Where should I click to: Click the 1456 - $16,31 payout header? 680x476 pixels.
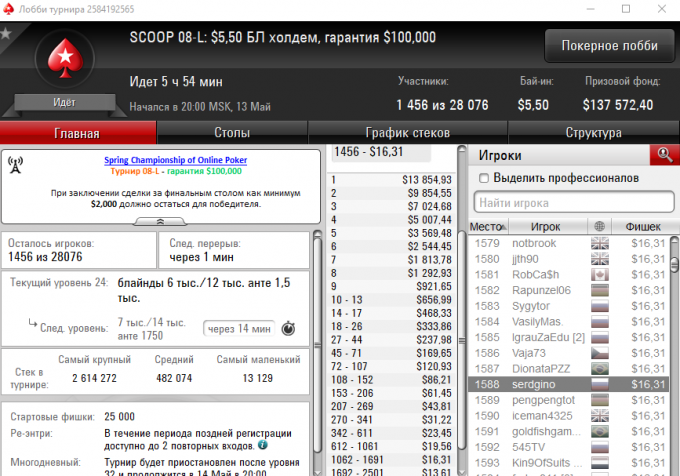[x=381, y=152]
